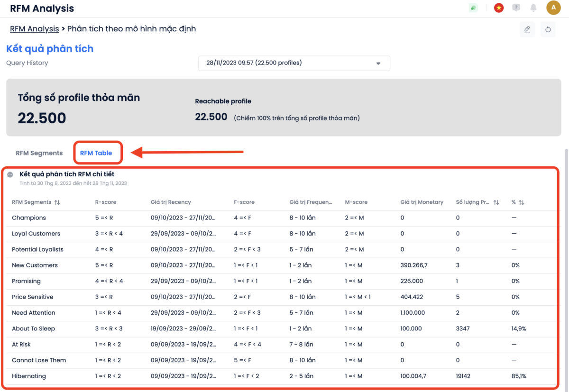This screenshot has height=392, width=569.
Task: Open the green chat messages icon
Action: pos(473,8)
